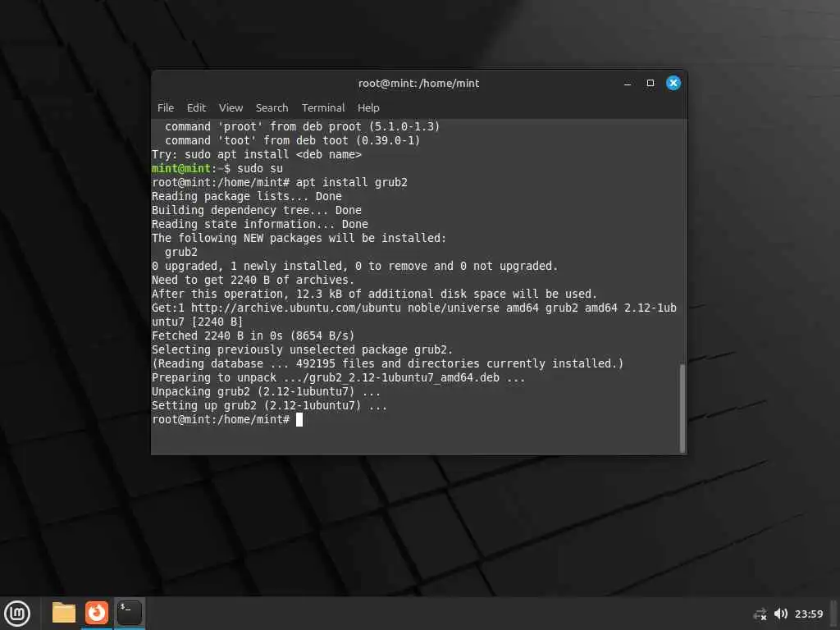The height and width of the screenshot is (630, 840).
Task: Click the indented 'grub2' package name line
Action: point(181,252)
